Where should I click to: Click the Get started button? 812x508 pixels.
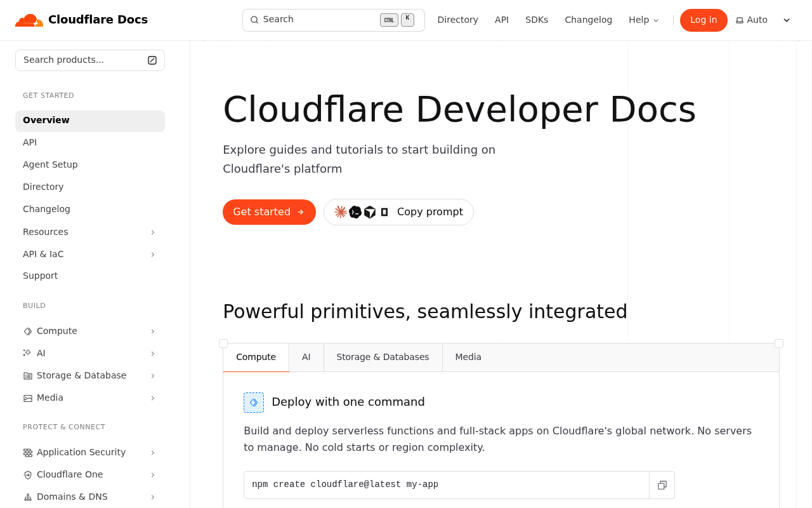point(269,212)
